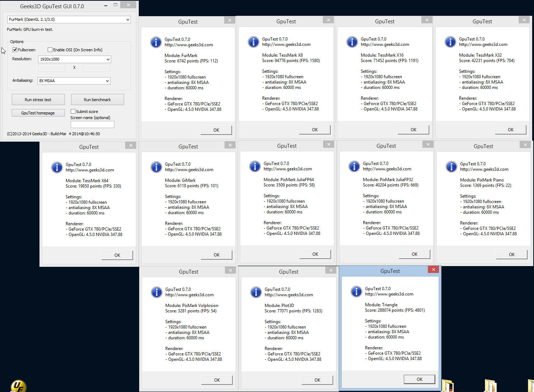The width and height of the screenshot is (534, 392).
Task: Open the test module dropdown showing FurMark
Action: 69,20
